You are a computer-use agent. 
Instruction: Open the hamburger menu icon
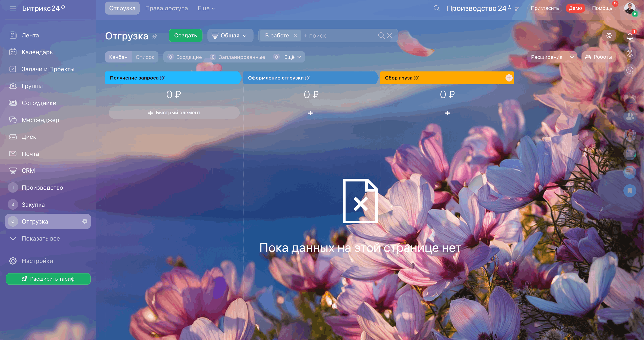point(13,8)
